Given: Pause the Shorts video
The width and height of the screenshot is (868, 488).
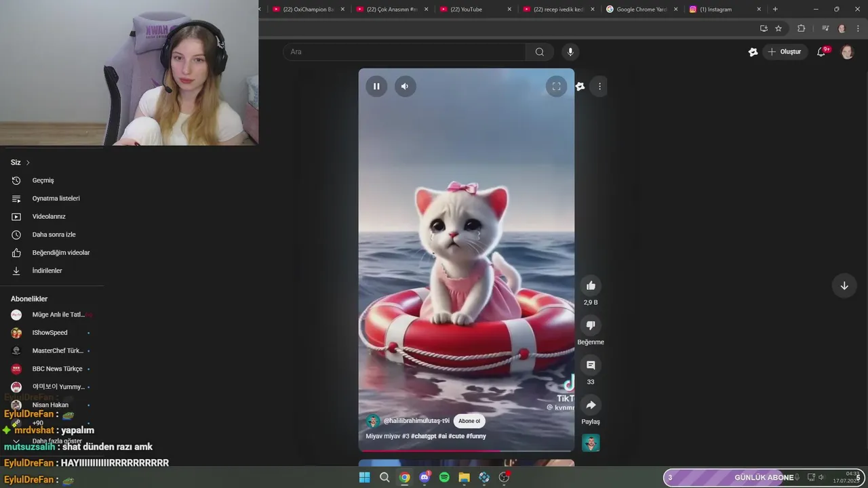Looking at the screenshot, I should pos(376,86).
